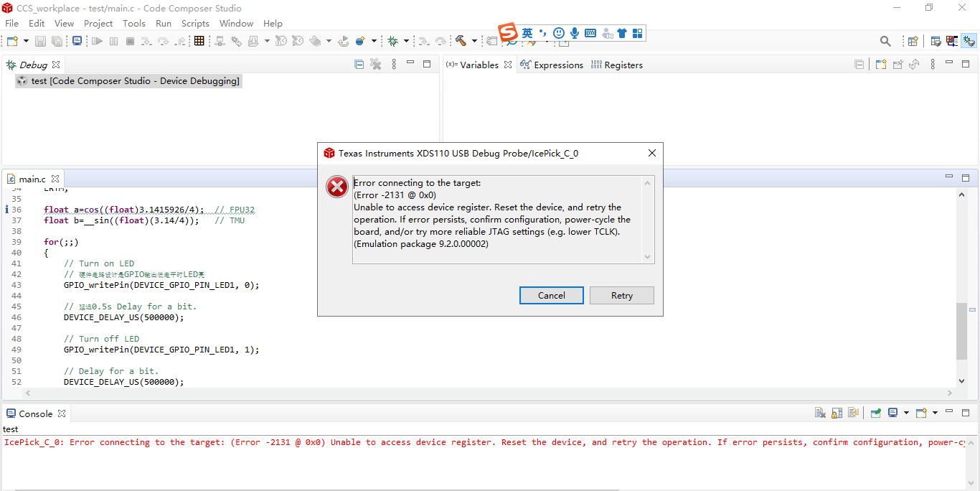Switch to CCS Debug perspective icon
Image resolution: width=980 pixels, height=491 pixels.
(969, 42)
